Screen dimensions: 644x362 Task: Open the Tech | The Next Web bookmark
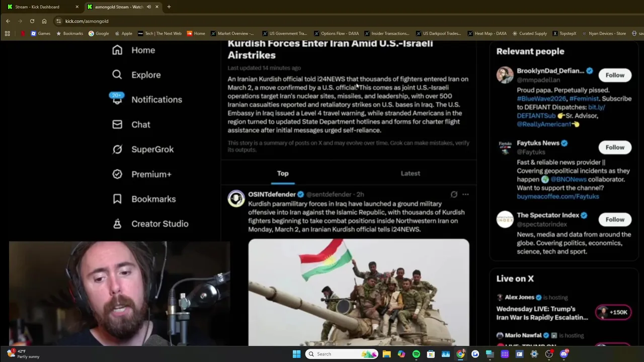[x=159, y=34]
